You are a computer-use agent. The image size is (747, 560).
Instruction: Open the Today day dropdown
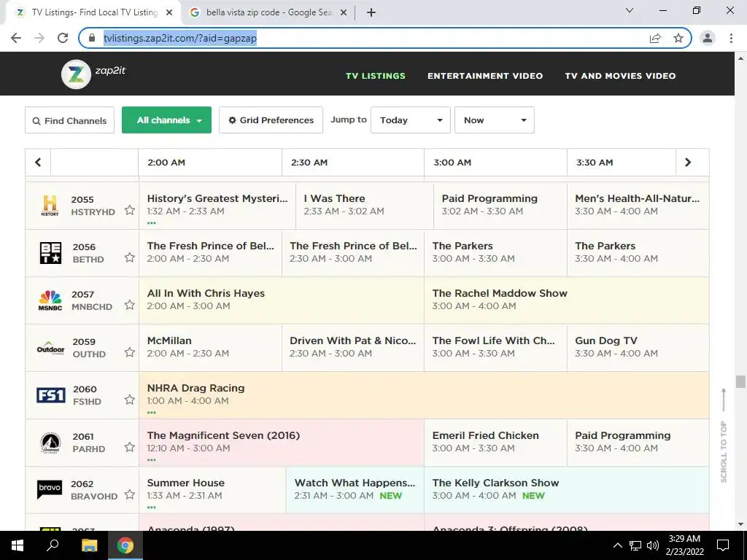pos(411,120)
